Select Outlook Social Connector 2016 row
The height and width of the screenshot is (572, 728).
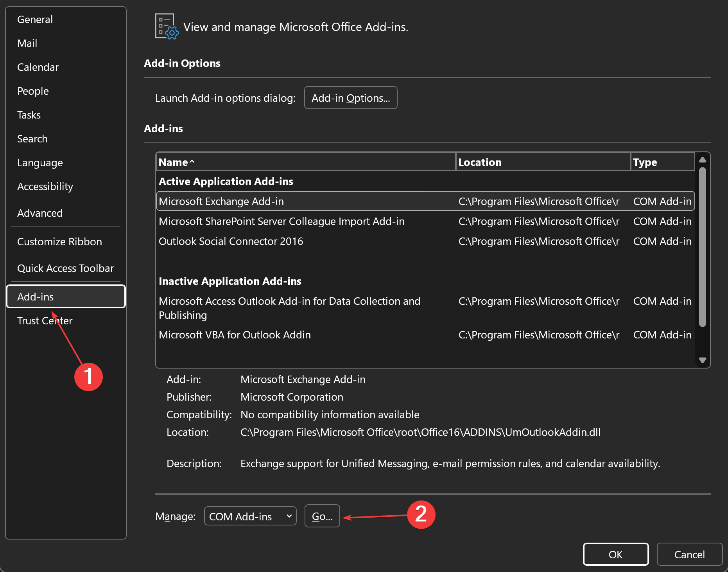coord(425,241)
